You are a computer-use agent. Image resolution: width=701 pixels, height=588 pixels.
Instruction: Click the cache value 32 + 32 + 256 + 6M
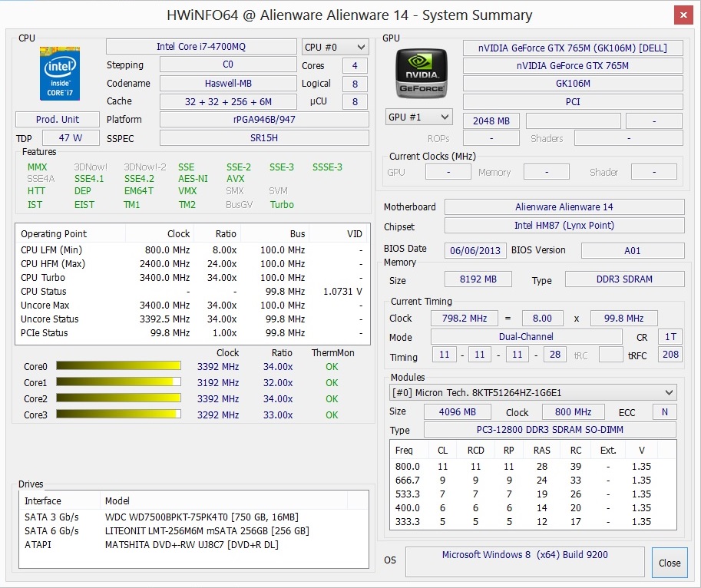click(x=228, y=101)
